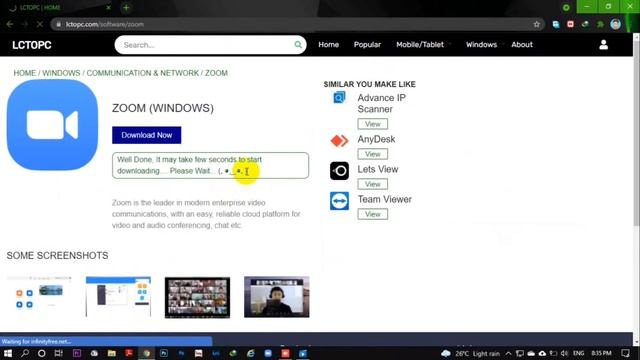Bookmark this page with star icon
The height and width of the screenshot is (360, 640).
coord(536,24)
